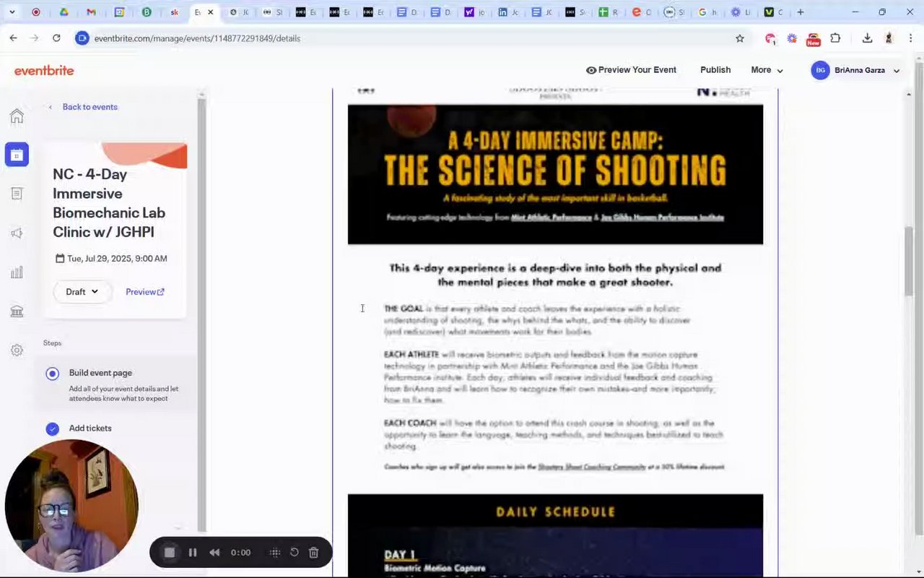Follow the Mint Athletic Performance link
The width and height of the screenshot is (924, 578).
[552, 217]
